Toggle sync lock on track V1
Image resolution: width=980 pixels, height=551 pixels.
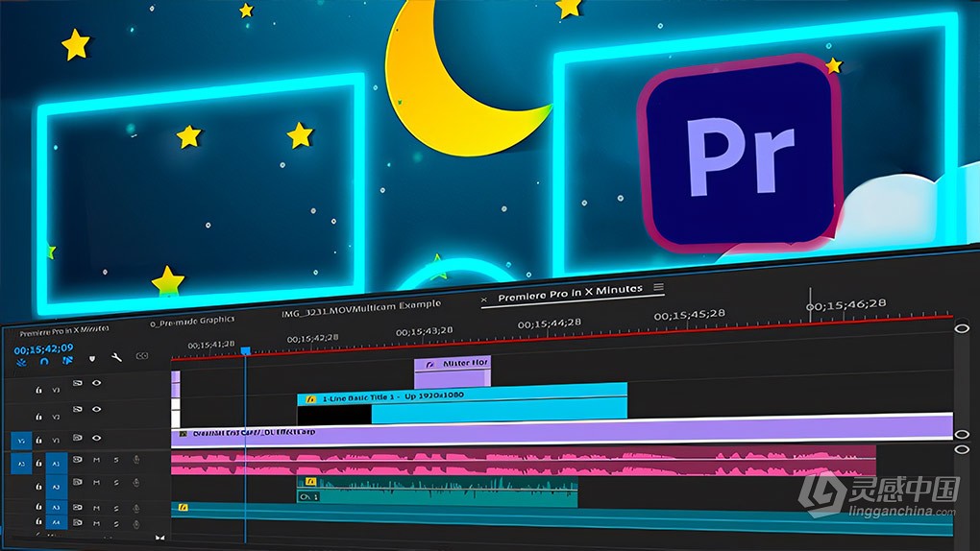77,438
